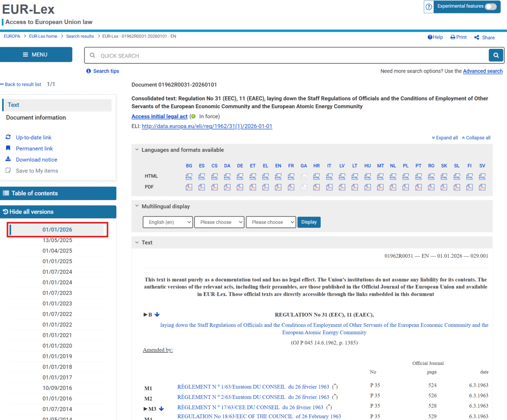Open the first Please choose dropdown
Viewport: 507px width, 420px height.
point(219,222)
